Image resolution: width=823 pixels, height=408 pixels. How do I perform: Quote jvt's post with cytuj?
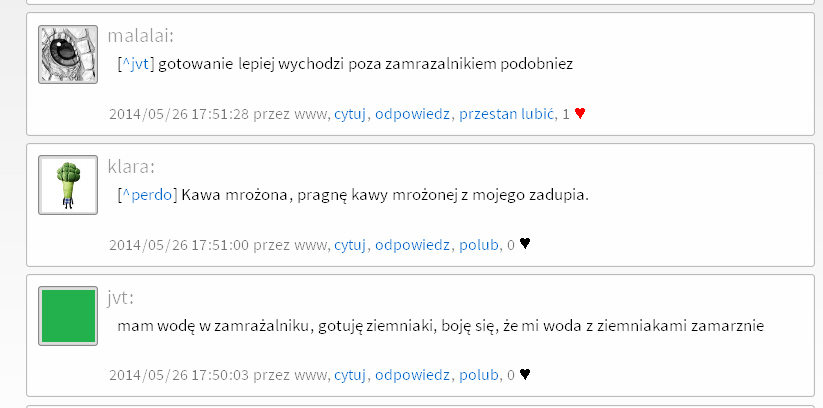[x=350, y=375]
